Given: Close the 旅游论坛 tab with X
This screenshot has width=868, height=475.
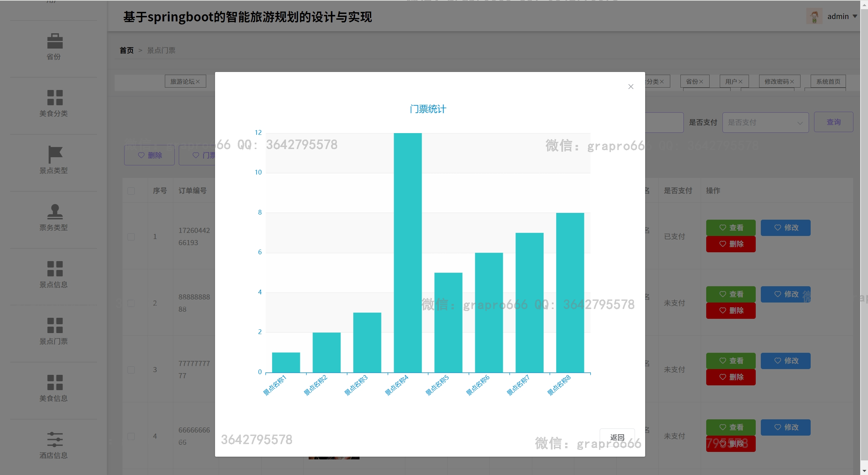Looking at the screenshot, I should point(198,82).
